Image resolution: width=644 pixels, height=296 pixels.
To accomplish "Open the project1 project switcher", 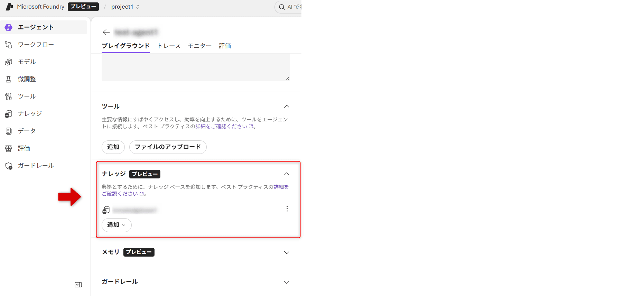I will [125, 7].
